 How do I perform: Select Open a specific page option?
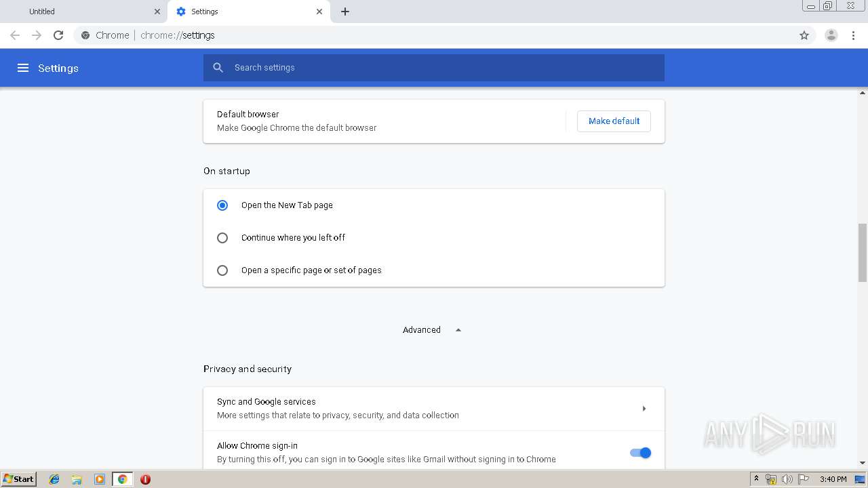(222, 270)
